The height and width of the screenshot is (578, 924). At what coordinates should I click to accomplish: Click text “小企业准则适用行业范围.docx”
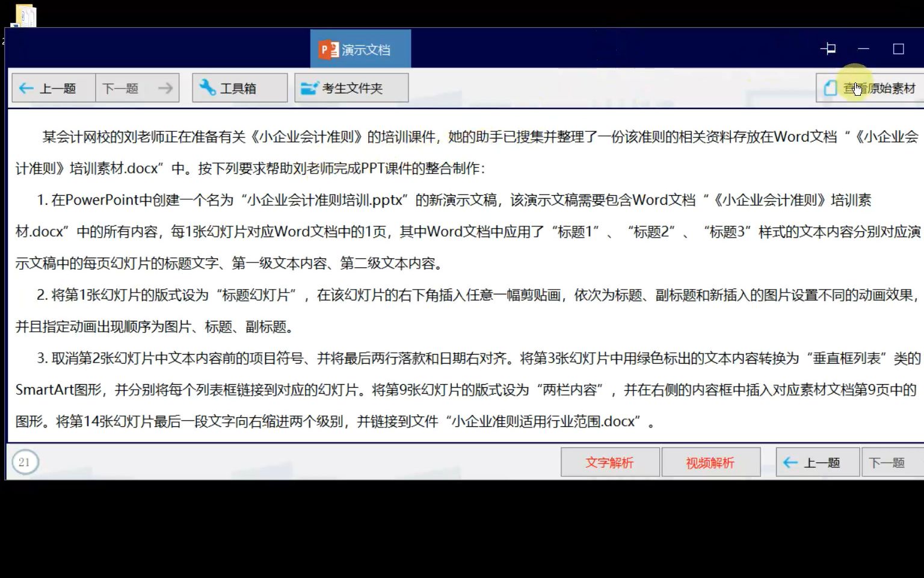point(546,421)
